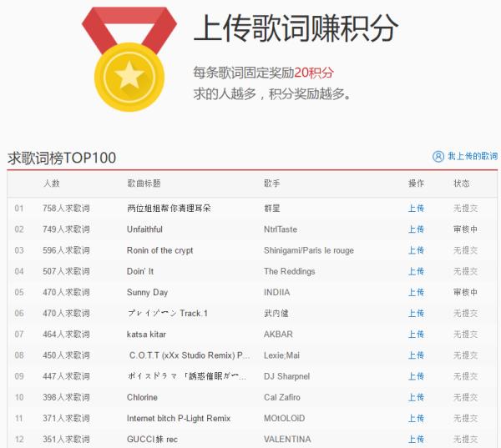Click the 749人求歌词 request count

pyautogui.click(x=66, y=229)
